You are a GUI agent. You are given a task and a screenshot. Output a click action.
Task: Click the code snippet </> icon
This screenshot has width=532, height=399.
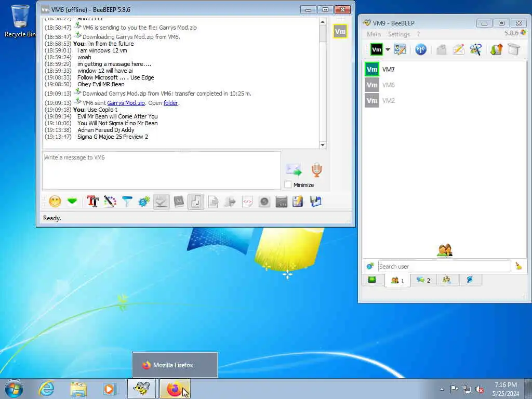(247, 202)
